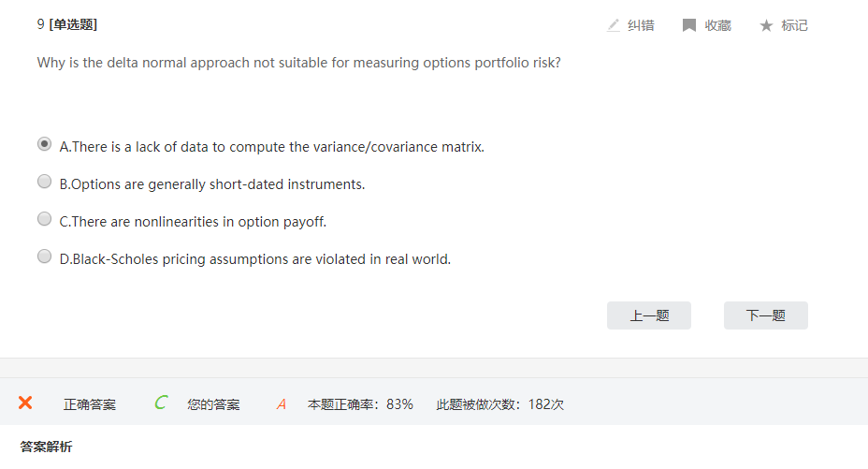The height and width of the screenshot is (469, 868).
Task: Pick the radio button for option C
Action: click(44, 219)
